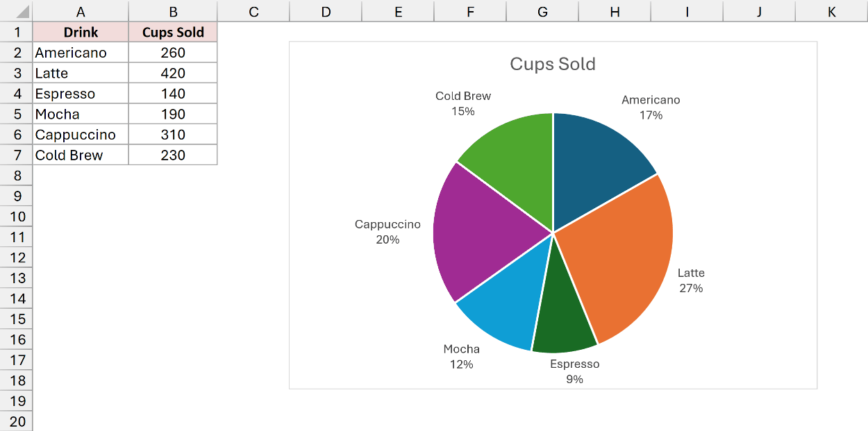The height and width of the screenshot is (431, 868).
Task: Select the Cold Brew 15% data label
Action: (x=462, y=103)
